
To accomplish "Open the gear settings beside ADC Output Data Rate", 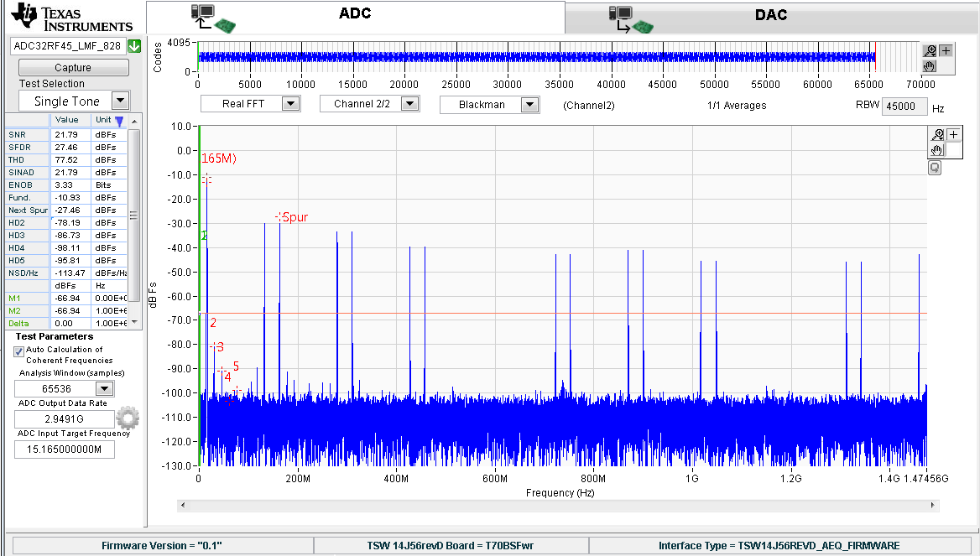I will 128,418.
